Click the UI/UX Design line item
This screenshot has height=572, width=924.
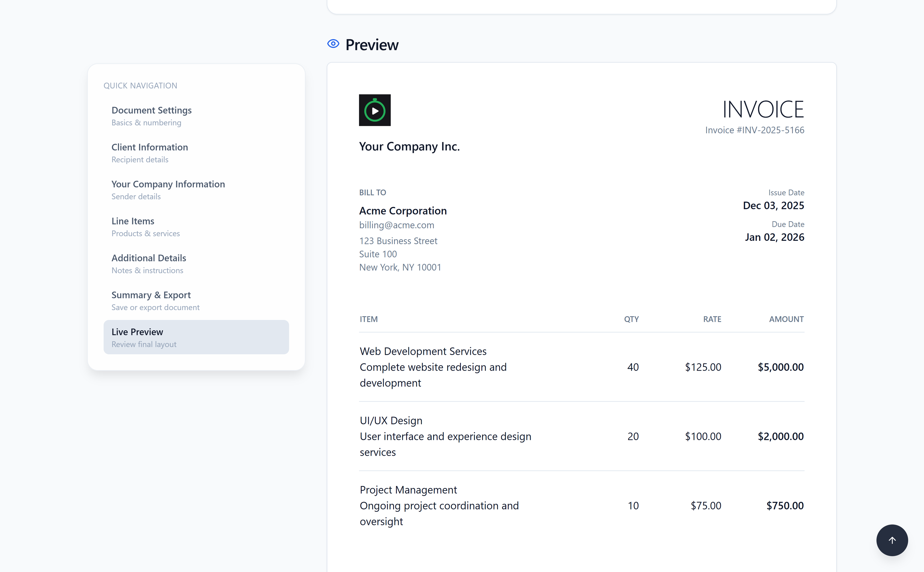391,420
